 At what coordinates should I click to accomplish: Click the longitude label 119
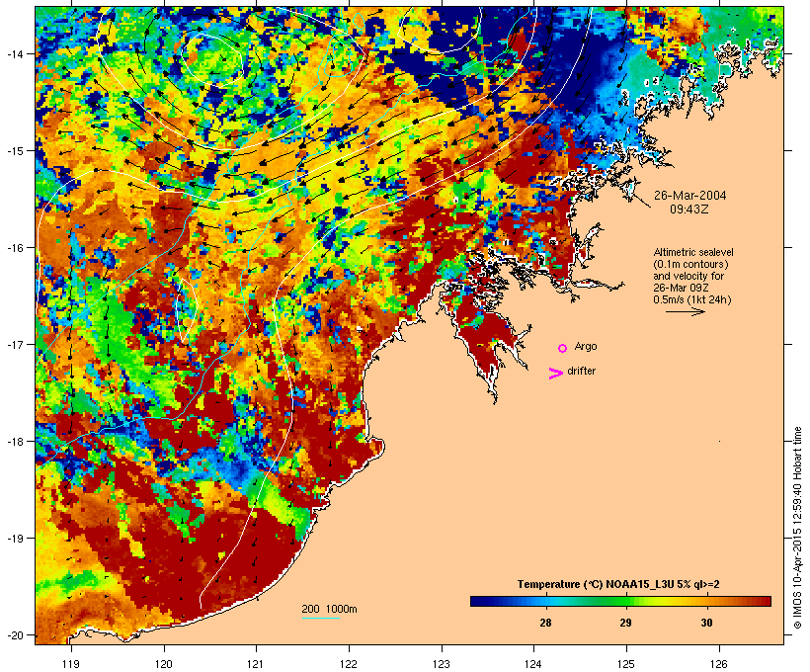[x=71, y=664]
